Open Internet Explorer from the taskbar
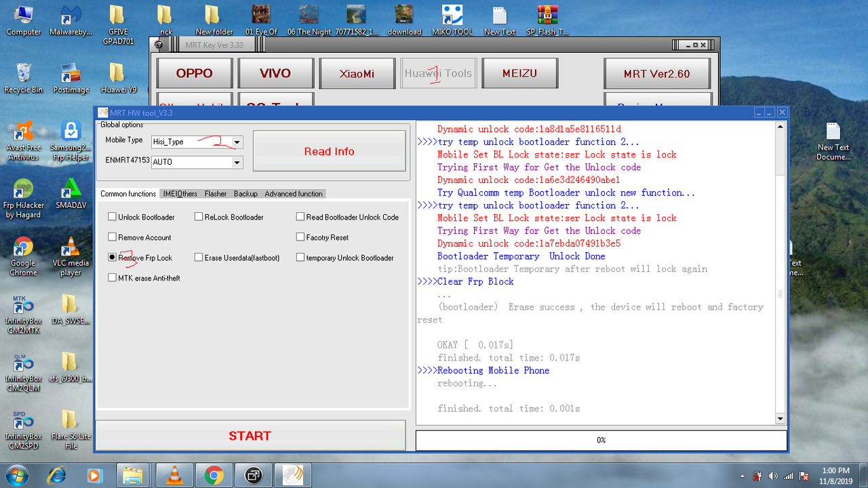Image resolution: width=868 pixels, height=488 pixels. click(x=58, y=475)
